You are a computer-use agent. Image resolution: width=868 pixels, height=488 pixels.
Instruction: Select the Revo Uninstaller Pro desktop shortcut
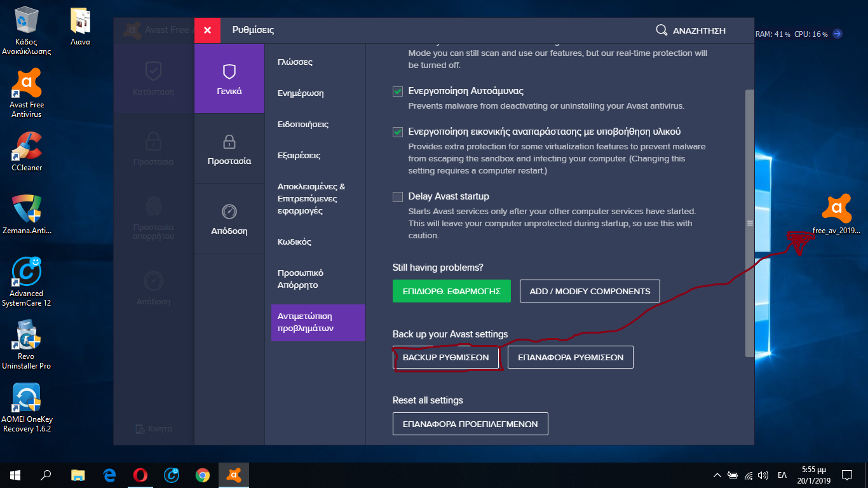click(x=27, y=345)
